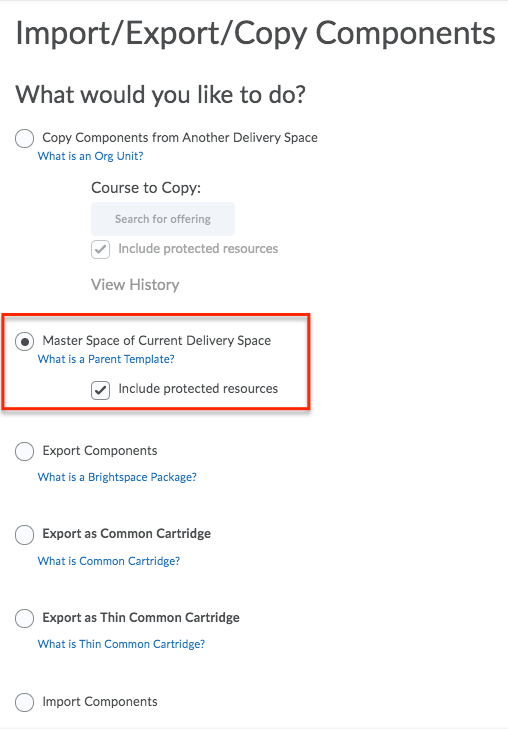
Task: Open View History
Action: coord(135,285)
